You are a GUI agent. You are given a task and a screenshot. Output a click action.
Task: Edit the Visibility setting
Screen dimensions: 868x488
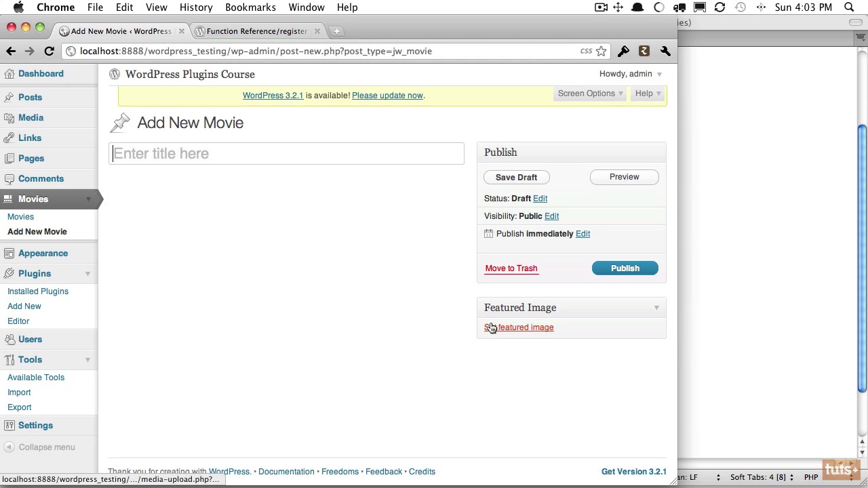pos(551,216)
